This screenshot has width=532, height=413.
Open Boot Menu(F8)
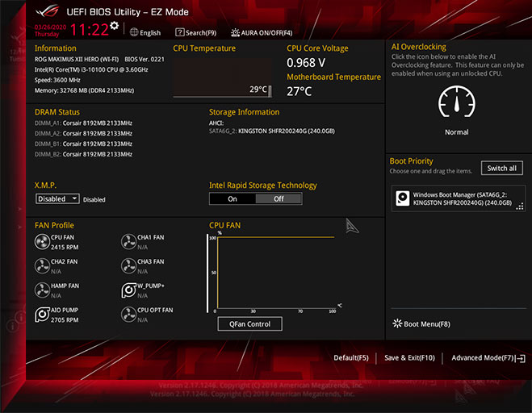point(427,323)
